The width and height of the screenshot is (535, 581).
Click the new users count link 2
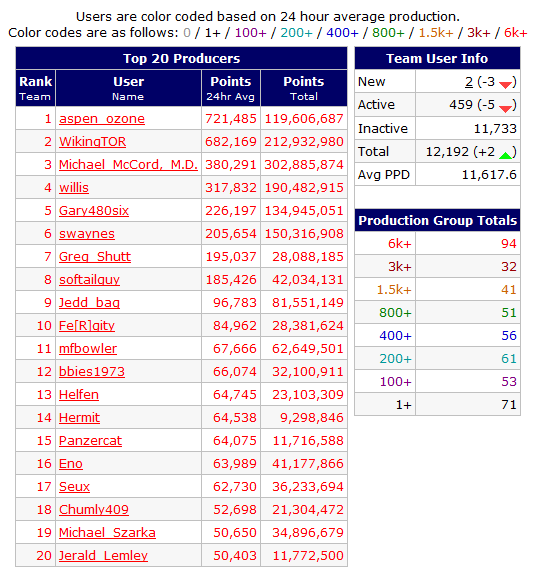[469, 82]
